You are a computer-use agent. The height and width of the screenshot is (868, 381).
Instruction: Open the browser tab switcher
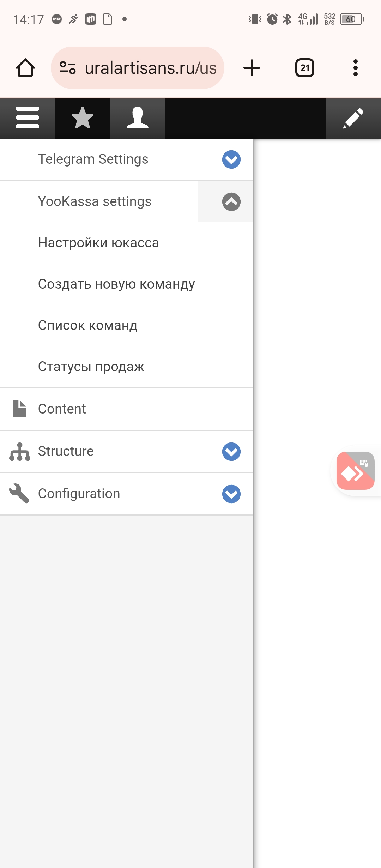[x=304, y=68]
